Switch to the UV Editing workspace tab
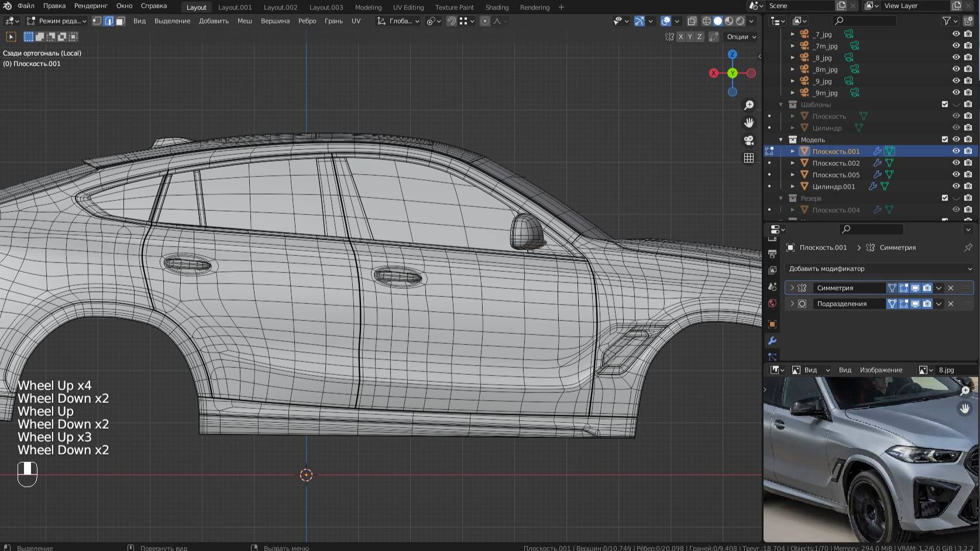Image resolution: width=980 pixels, height=551 pixels. coord(408,8)
